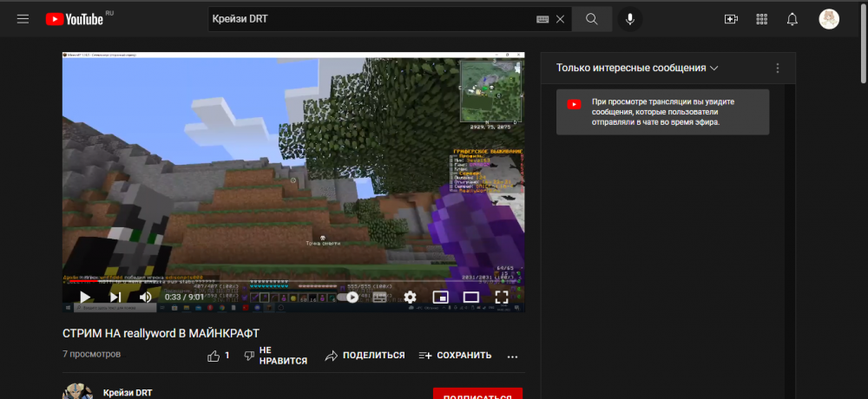
Task: Click the video title СТРИМ НА reallyword В МАЙНКРАФТ
Action: pos(161,333)
